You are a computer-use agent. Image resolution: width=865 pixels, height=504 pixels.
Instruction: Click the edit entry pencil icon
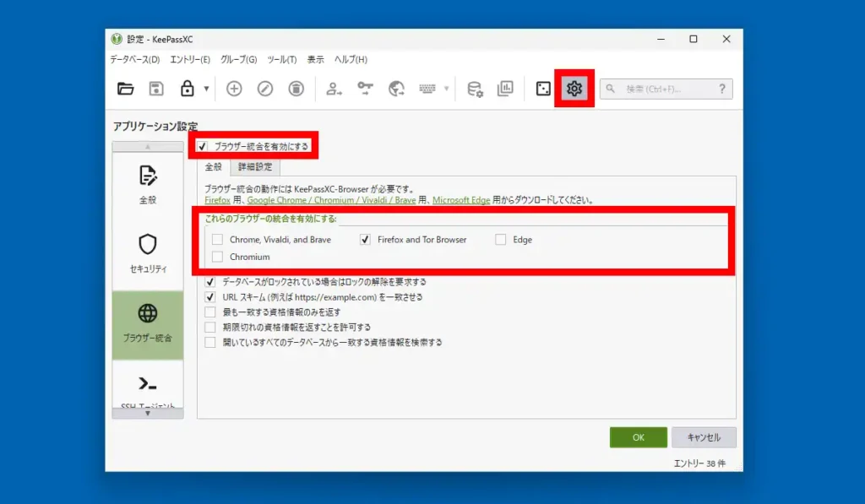(264, 89)
